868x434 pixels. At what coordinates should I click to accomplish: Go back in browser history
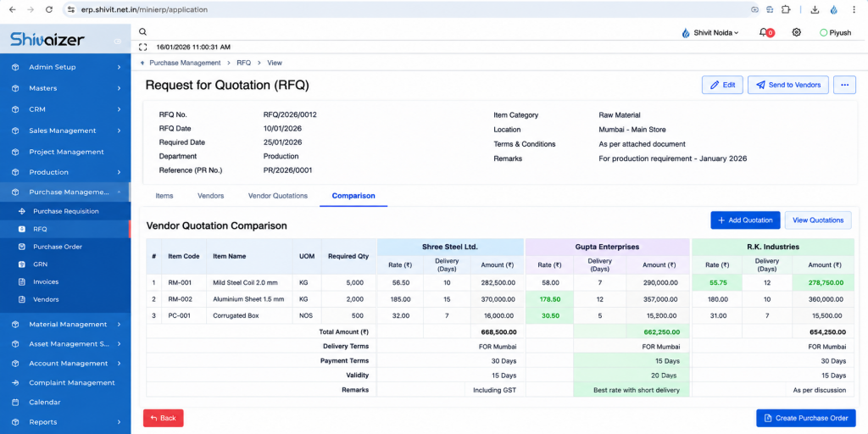[12, 9]
